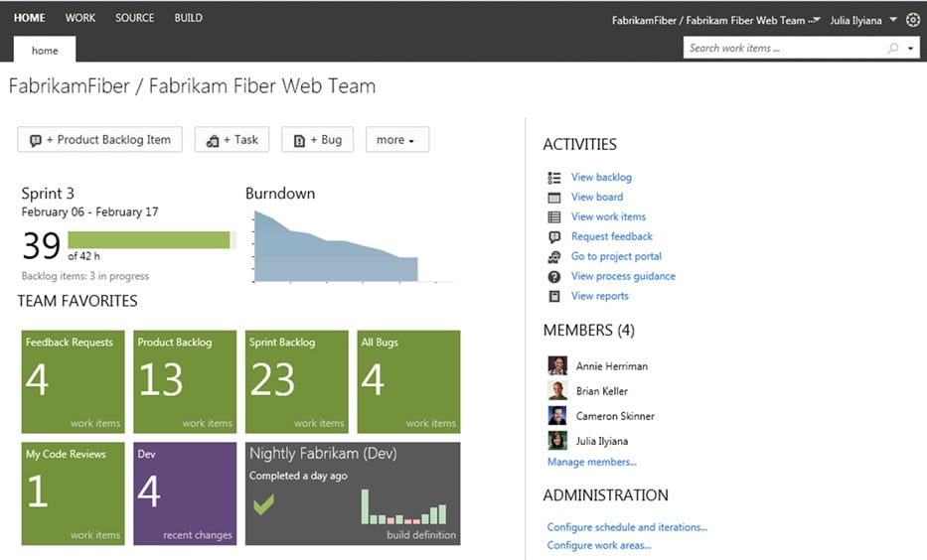Viewport: 927px width, 560px height.
Task: Open the purple Dev recent changes tile
Action: point(185,493)
